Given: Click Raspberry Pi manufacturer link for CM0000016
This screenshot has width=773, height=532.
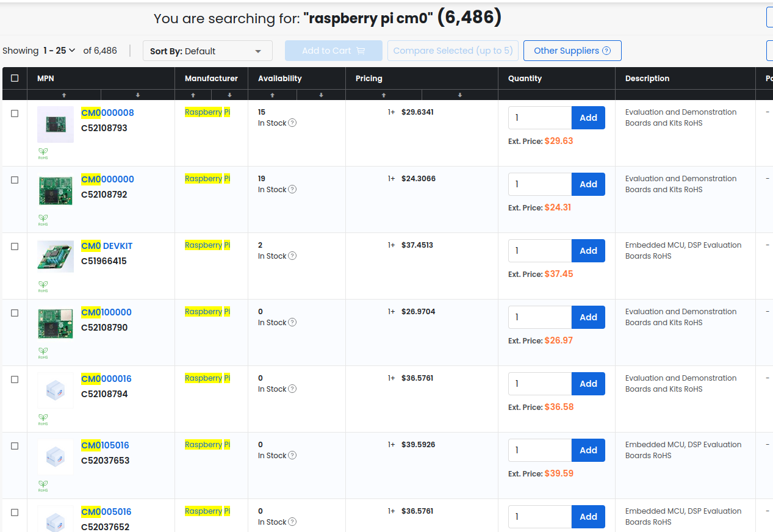Looking at the screenshot, I should point(207,378).
